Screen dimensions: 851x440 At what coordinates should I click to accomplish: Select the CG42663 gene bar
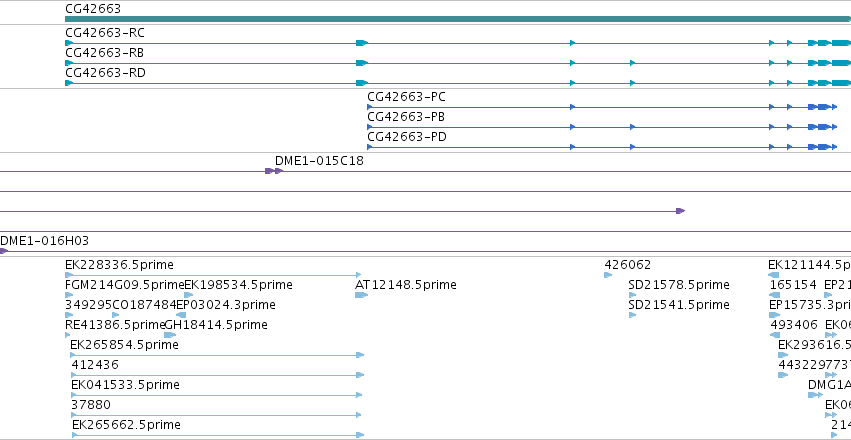[x=458, y=19]
